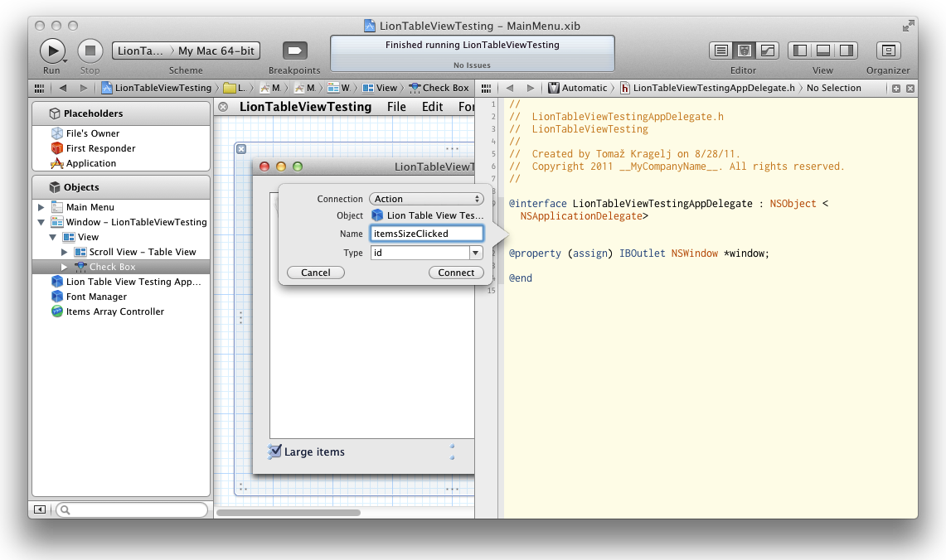Viewport: 946px width, 560px height.
Task: Click Automatic in assistant jump bar
Action: click(578, 88)
